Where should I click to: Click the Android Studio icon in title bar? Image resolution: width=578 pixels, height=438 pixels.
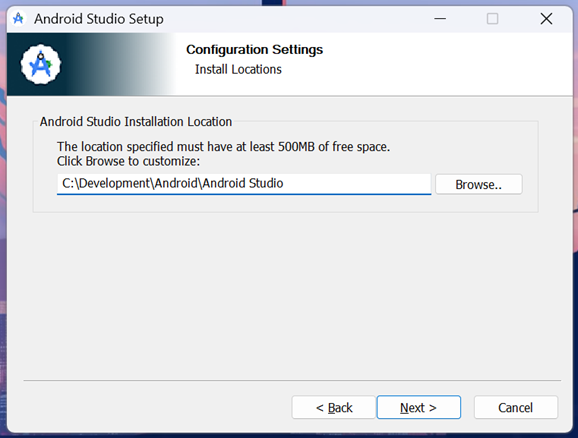(x=18, y=18)
